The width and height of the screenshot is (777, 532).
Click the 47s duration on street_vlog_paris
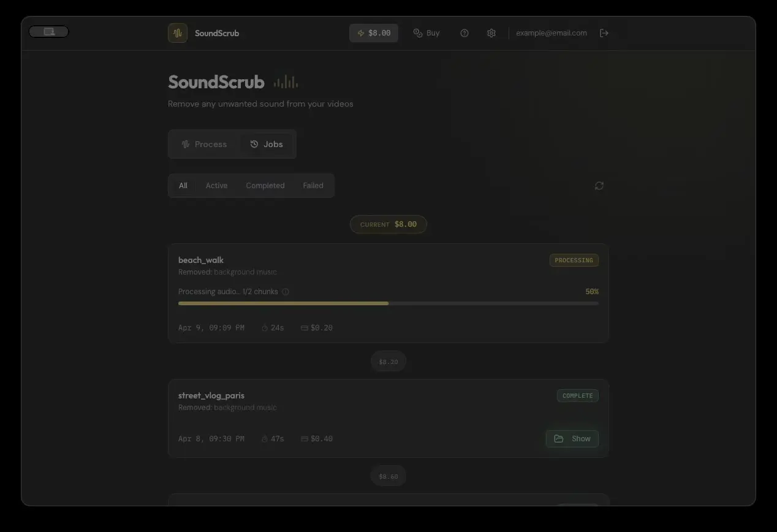coord(273,439)
